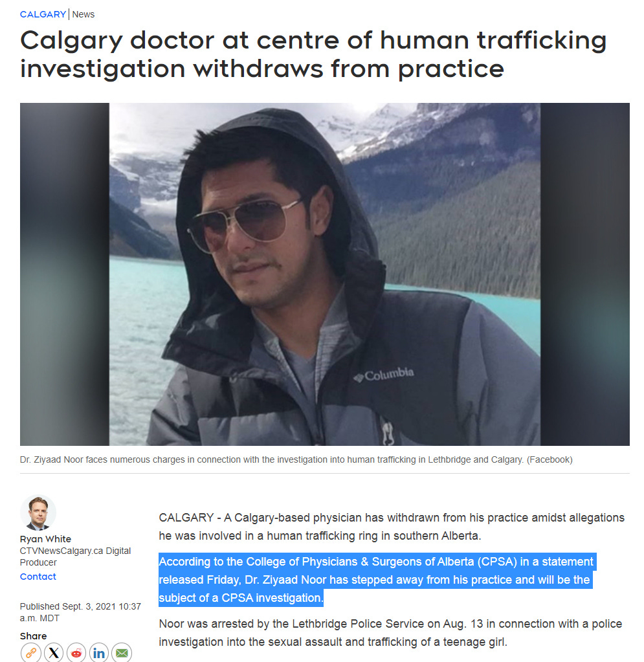Click the opening paragraph starting with CALGARY
The image size is (644, 662).
[392, 527]
